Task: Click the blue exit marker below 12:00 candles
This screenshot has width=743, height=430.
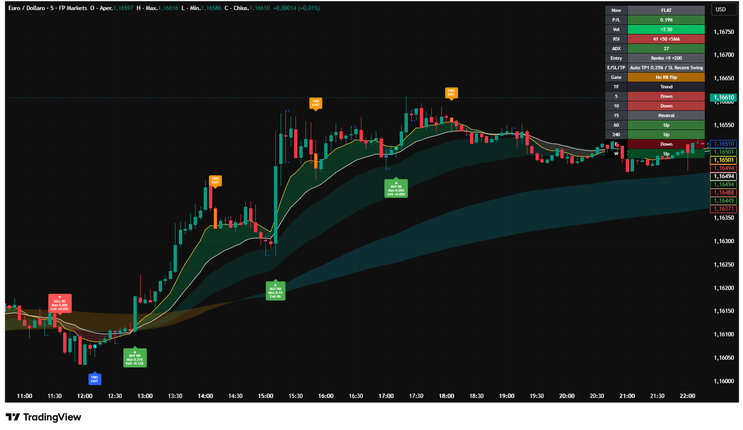Action: tap(95, 379)
